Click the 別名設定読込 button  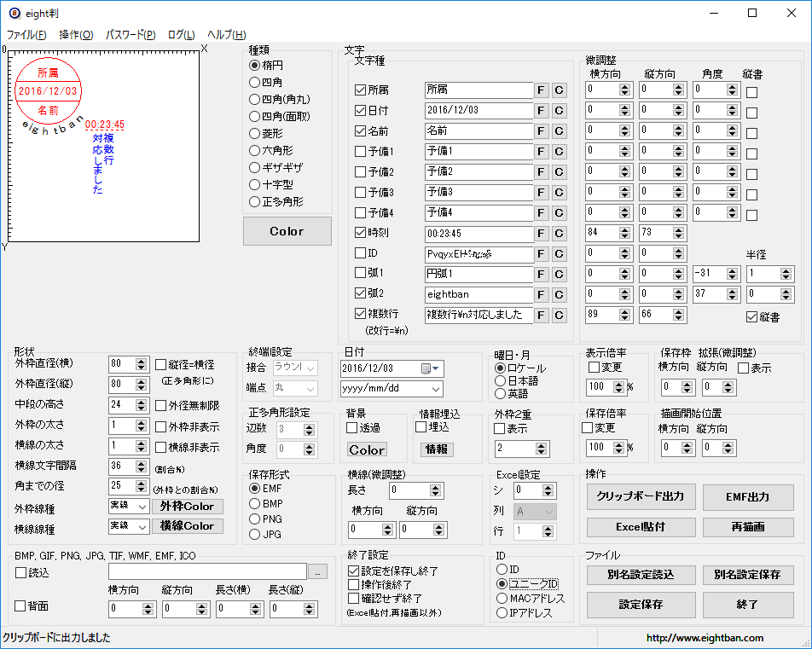point(641,575)
